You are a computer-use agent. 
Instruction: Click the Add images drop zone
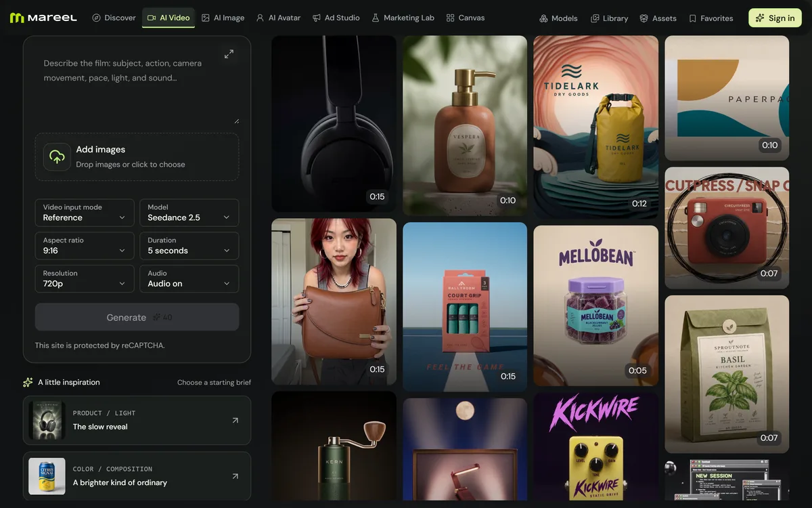(137, 156)
